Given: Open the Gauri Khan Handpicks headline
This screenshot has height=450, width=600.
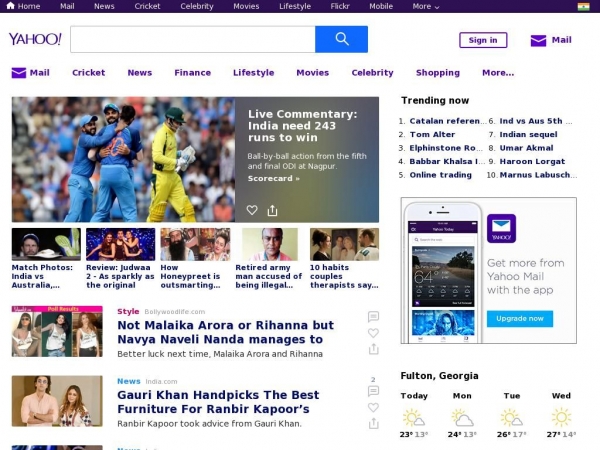Looking at the screenshot, I should click(218, 401).
